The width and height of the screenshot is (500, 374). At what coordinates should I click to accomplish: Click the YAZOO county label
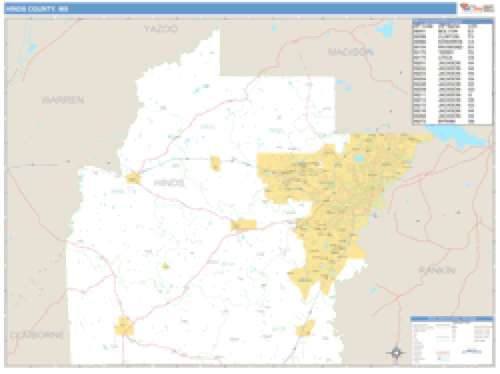(161, 29)
